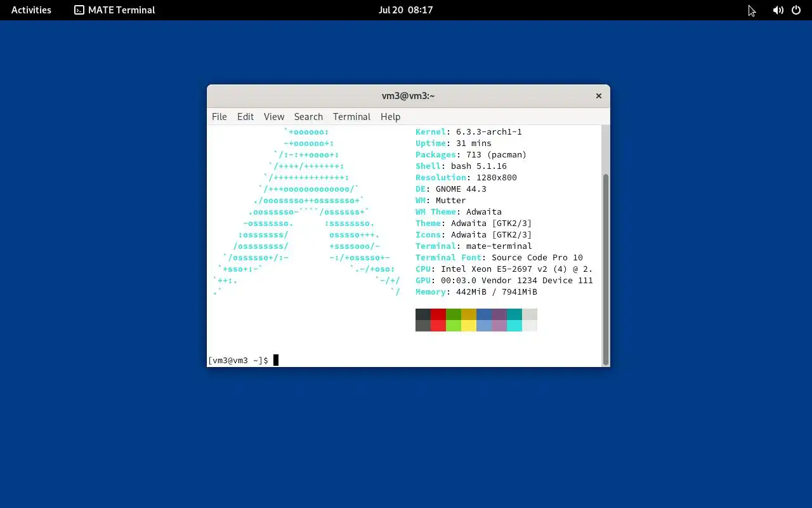Click the black color block in top row

pos(423,314)
